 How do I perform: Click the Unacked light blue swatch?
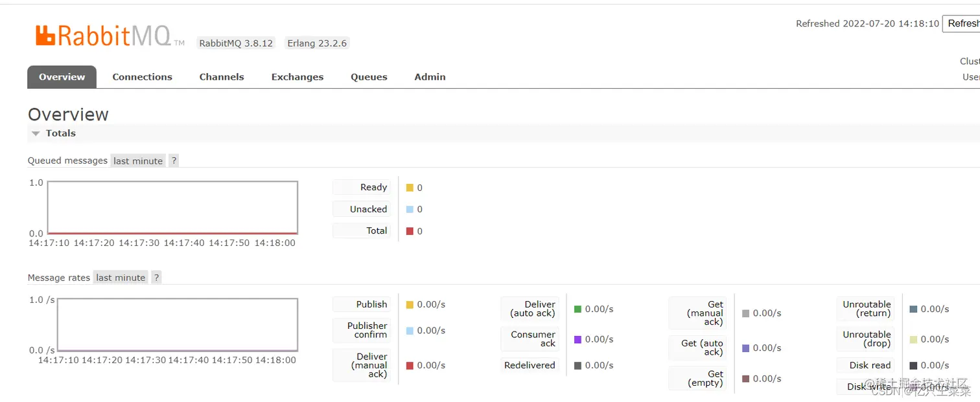410,209
